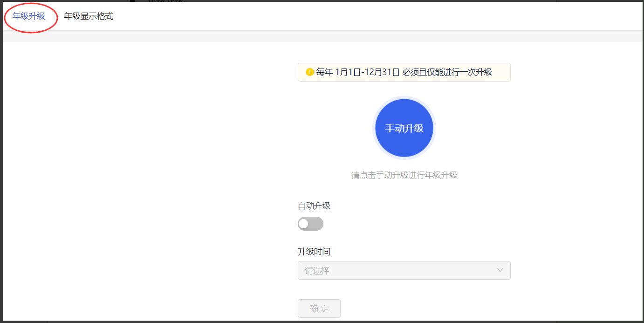Click the 自动升级 label
The width and height of the screenshot is (644, 323).
(x=314, y=206)
